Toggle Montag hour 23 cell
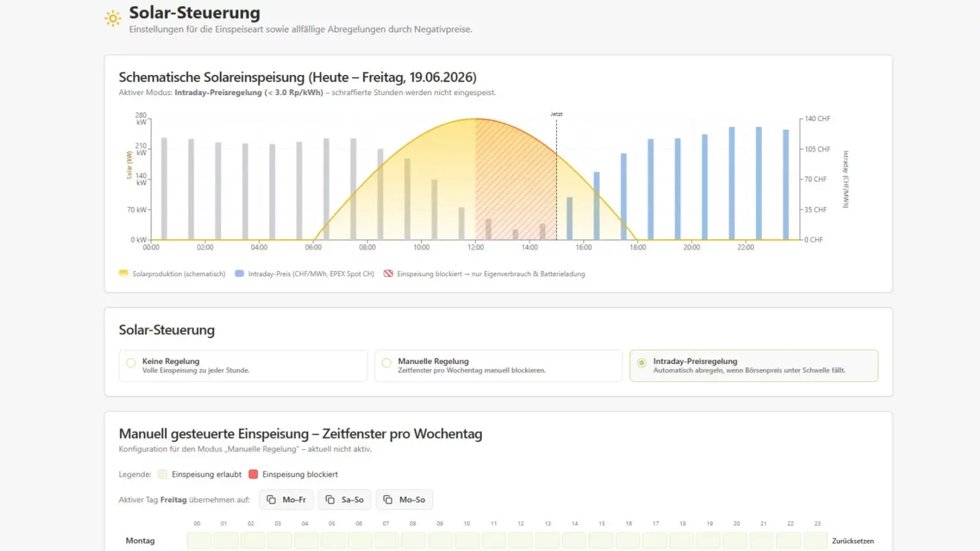Screen dimensions: 980x551 816,541
